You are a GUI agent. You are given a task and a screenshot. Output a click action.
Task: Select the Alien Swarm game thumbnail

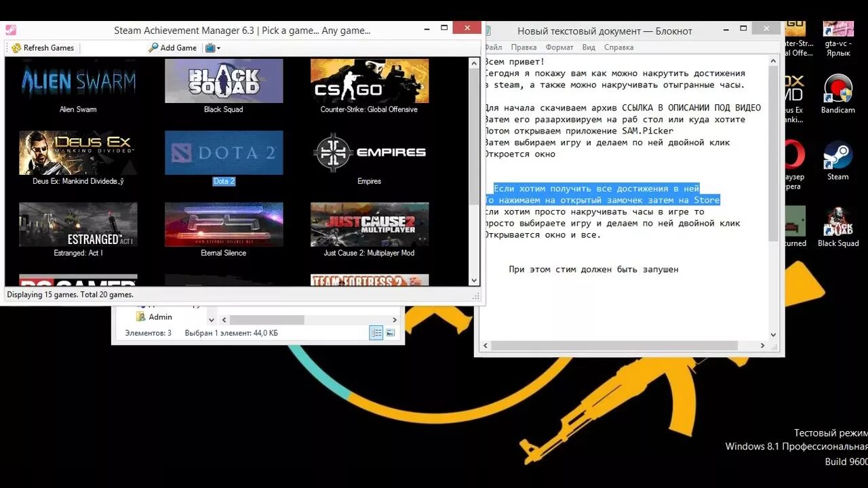[x=78, y=81]
